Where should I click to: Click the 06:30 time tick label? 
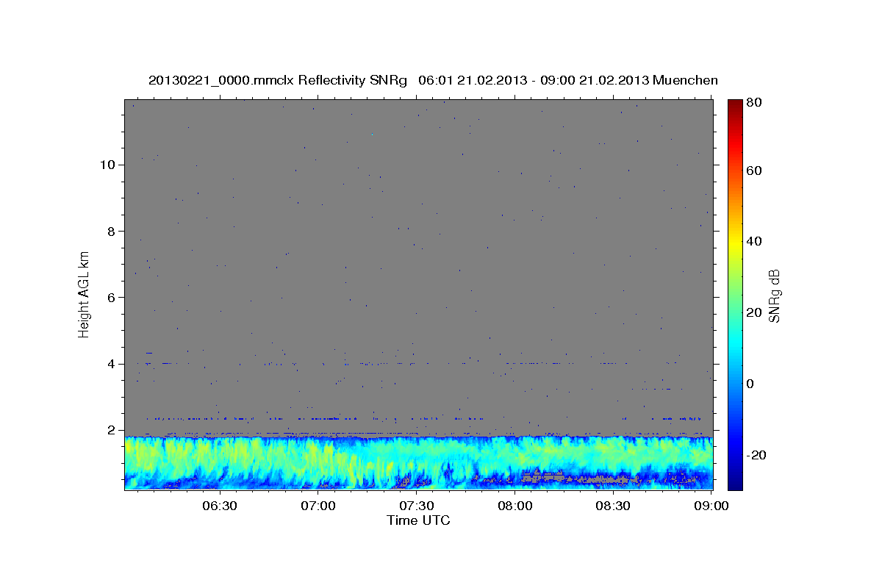click(x=219, y=506)
